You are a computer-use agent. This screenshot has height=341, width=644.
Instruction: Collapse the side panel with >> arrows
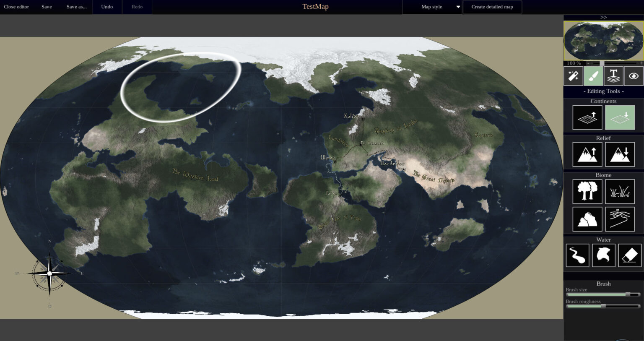point(603,17)
